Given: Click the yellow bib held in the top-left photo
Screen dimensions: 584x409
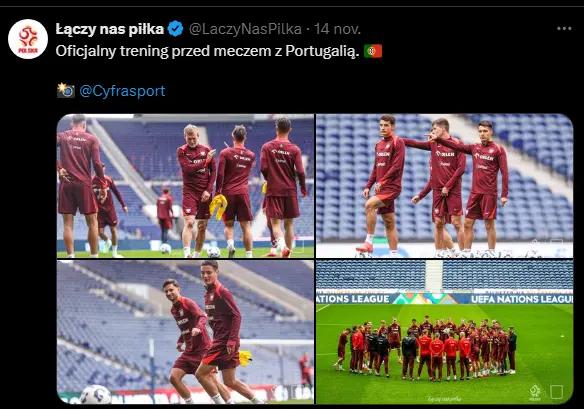Looking at the screenshot, I should click(x=218, y=206).
